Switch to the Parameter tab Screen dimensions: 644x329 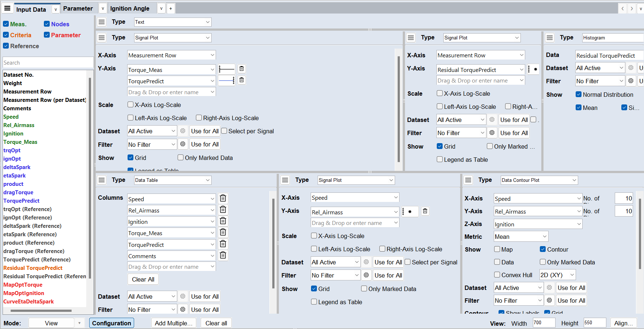(78, 8)
